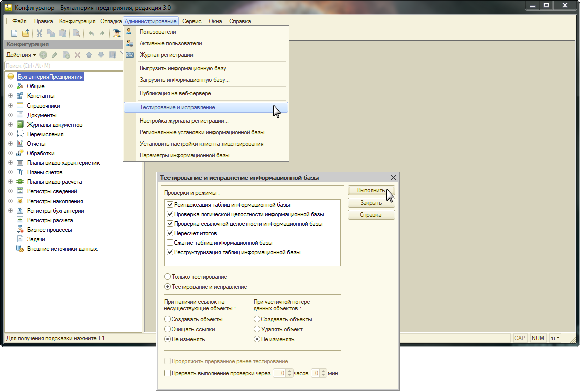Click the Paste clipboard icon
580x392 pixels.
pyautogui.click(x=62, y=33)
